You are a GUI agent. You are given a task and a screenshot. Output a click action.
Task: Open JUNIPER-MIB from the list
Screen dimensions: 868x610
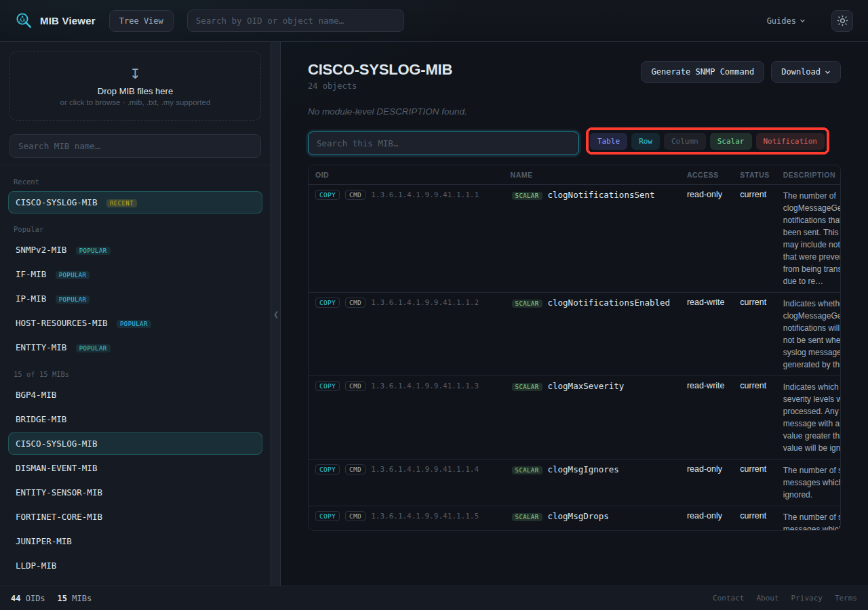tap(135, 542)
